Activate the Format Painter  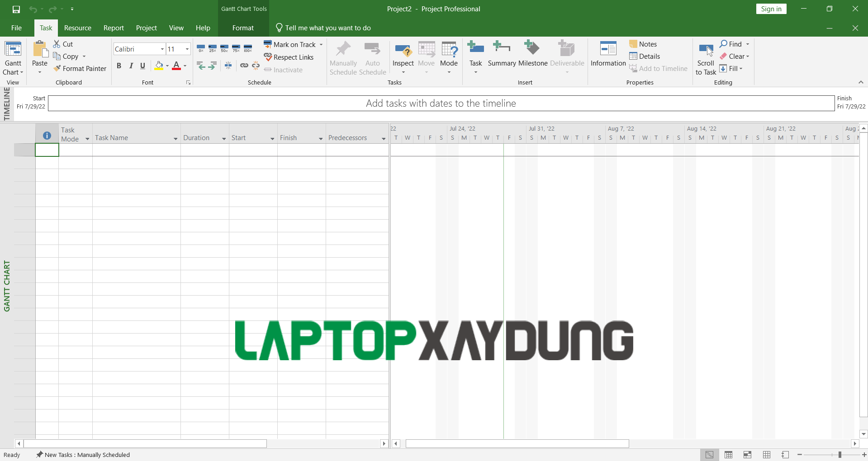tap(80, 68)
